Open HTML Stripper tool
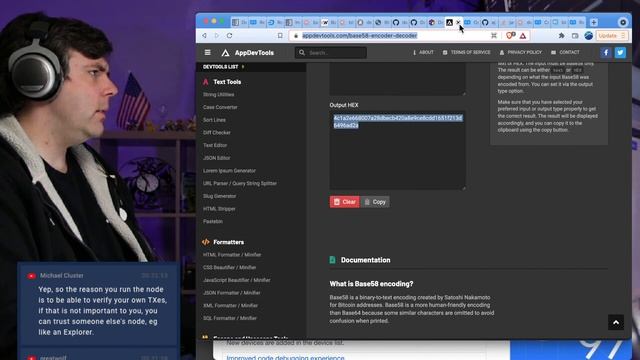 click(219, 209)
